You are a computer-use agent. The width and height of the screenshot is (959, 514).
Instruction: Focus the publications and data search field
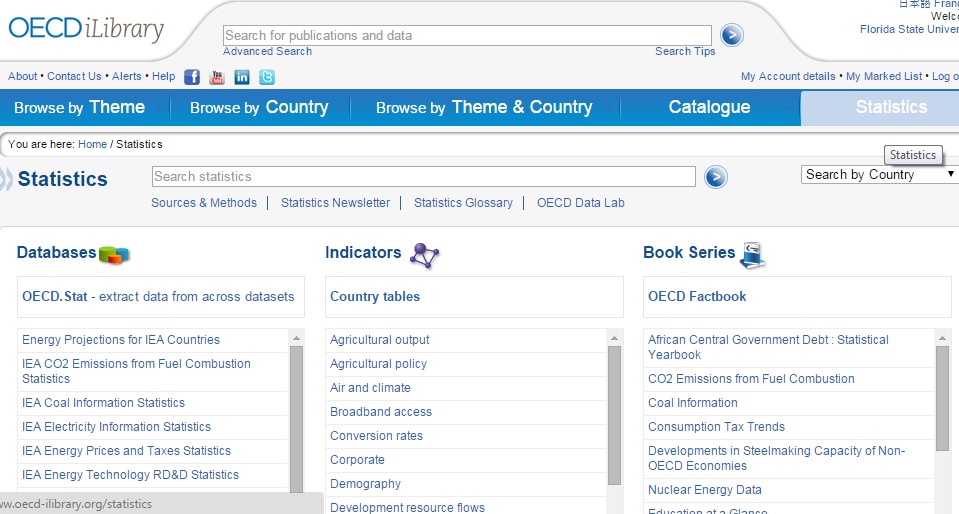click(x=467, y=35)
